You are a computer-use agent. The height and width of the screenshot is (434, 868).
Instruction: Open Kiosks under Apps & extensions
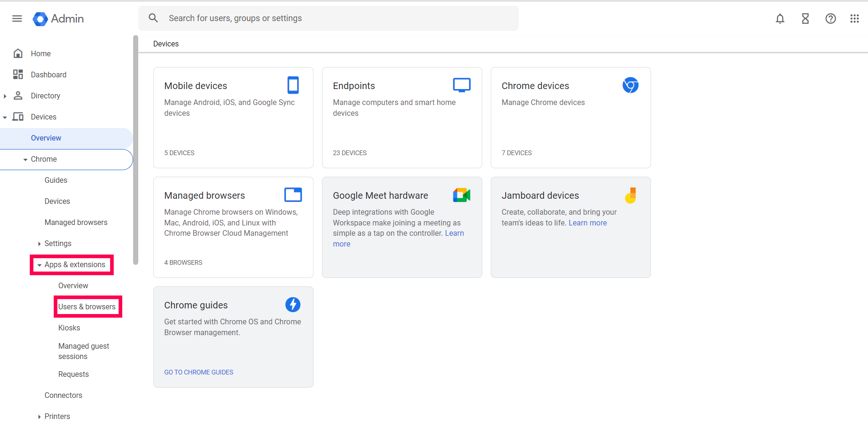point(69,328)
